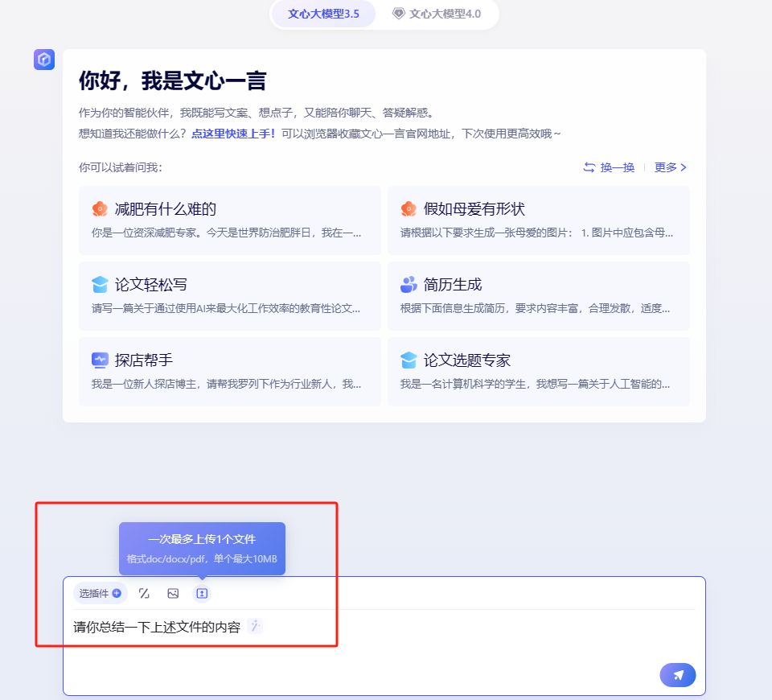Click description 我是一名计算机科学的学生…
This screenshot has width=772, height=700.
click(x=536, y=384)
